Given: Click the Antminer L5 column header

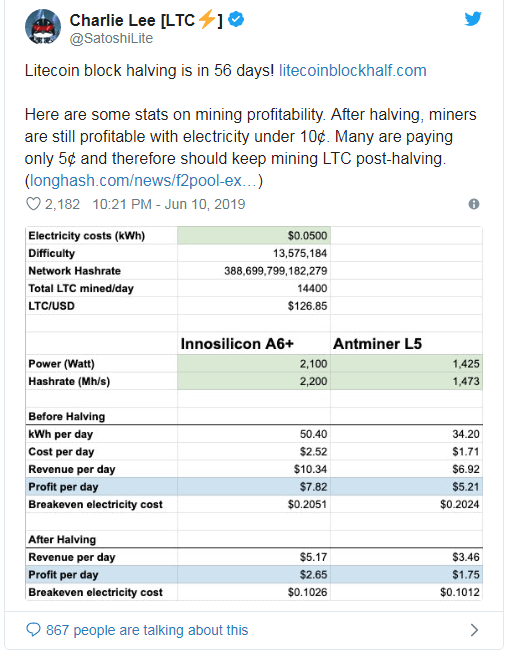Looking at the screenshot, I should tap(377, 344).
